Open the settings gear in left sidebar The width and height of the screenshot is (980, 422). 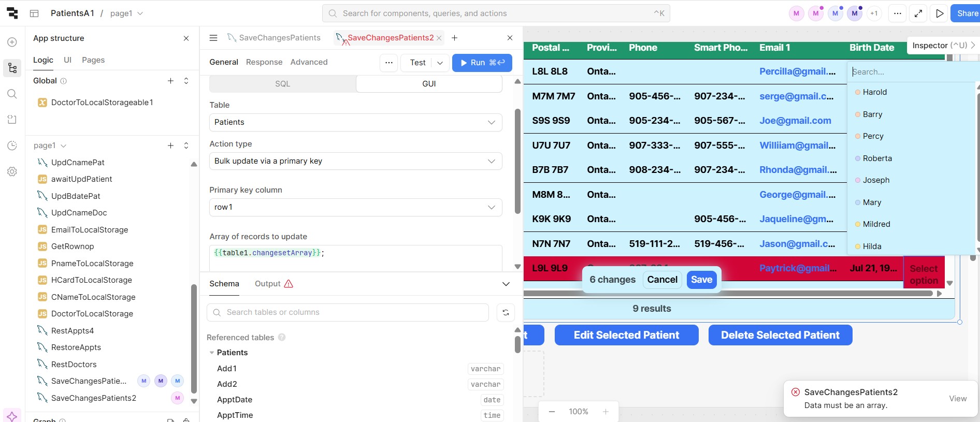12,171
